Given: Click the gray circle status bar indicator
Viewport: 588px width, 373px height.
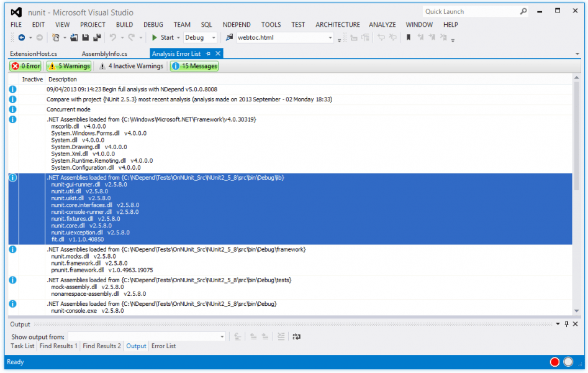Looking at the screenshot, I should (569, 362).
